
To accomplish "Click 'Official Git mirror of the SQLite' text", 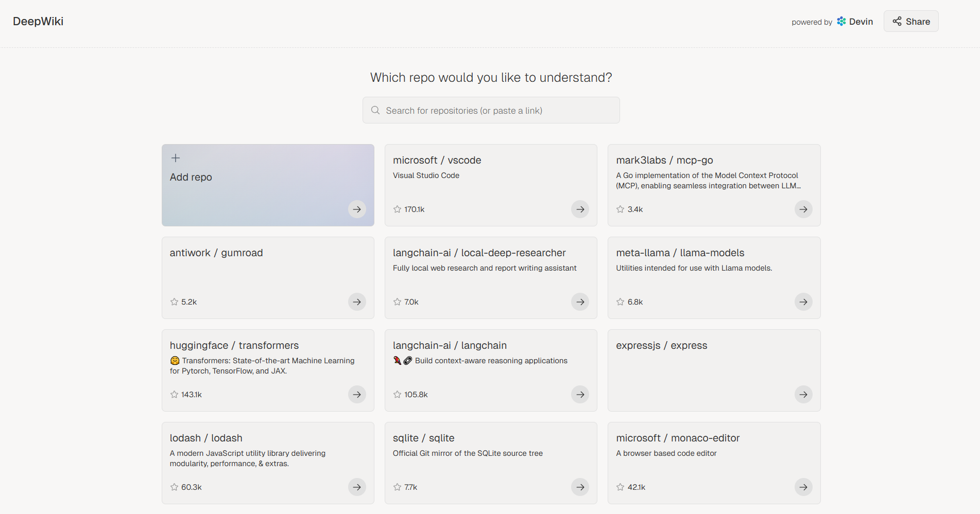I will [468, 453].
